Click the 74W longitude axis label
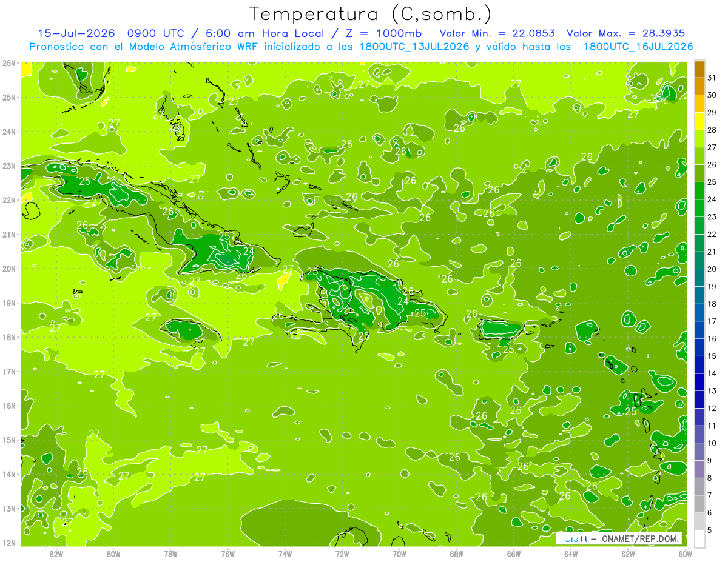The height and width of the screenshot is (562, 728). click(x=285, y=554)
